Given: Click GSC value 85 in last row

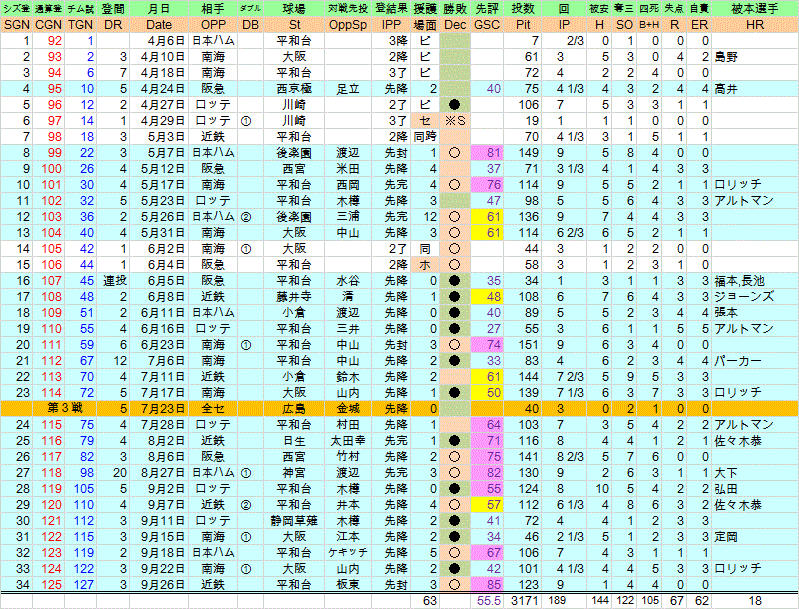Looking at the screenshot, I should [x=493, y=585].
